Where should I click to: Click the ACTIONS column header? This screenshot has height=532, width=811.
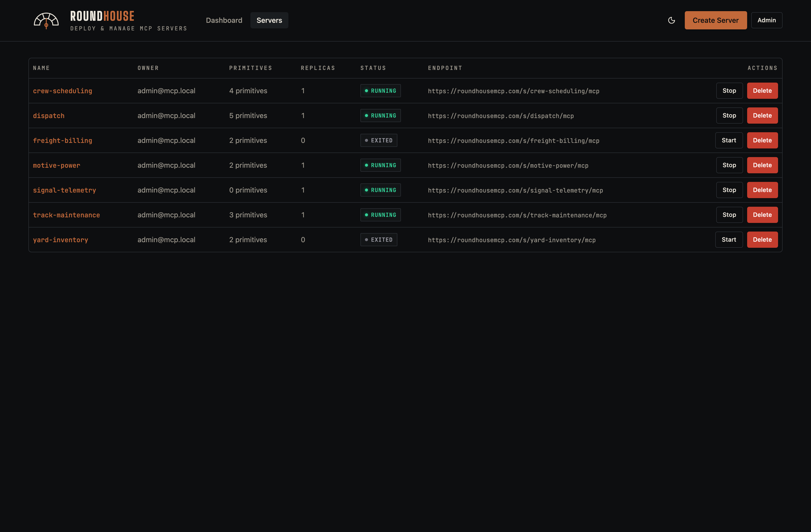[763, 68]
